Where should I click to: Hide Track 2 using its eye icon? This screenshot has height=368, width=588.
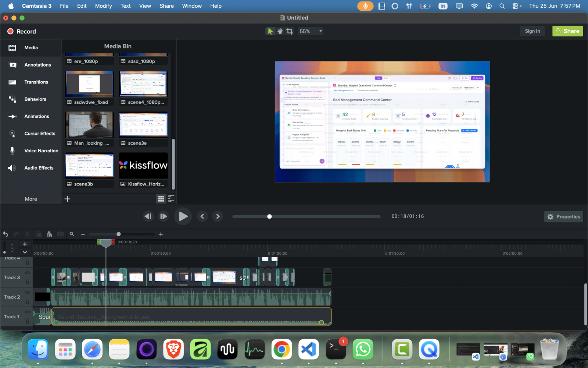[27, 293]
